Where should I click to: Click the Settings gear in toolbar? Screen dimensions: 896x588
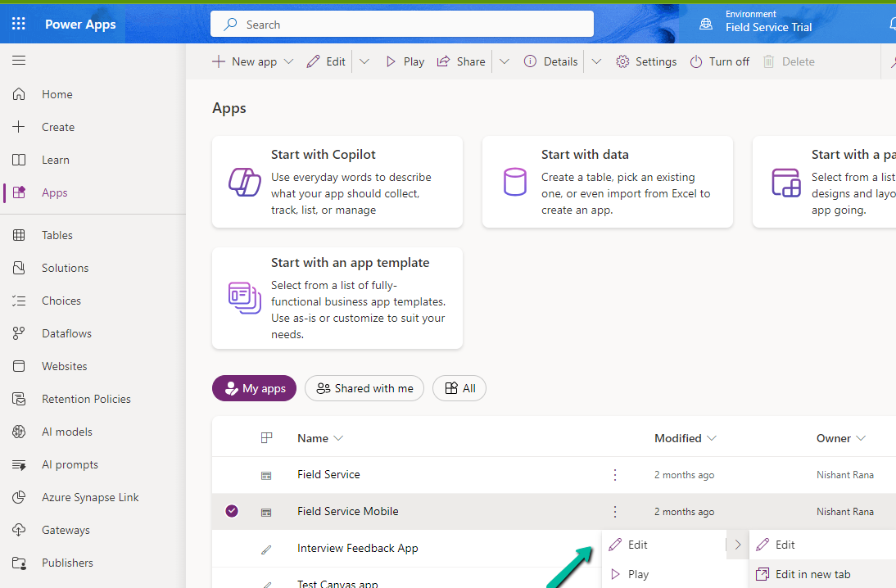point(646,61)
